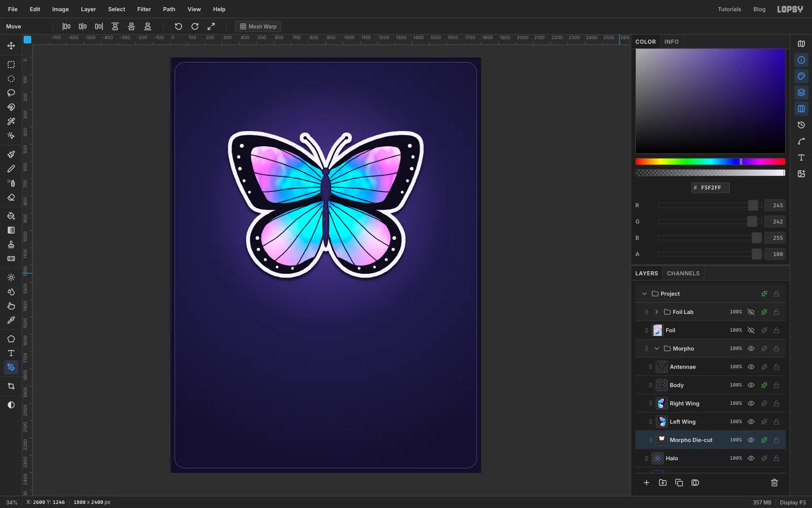
Task: Create a new layer group folder
Action: [663, 483]
